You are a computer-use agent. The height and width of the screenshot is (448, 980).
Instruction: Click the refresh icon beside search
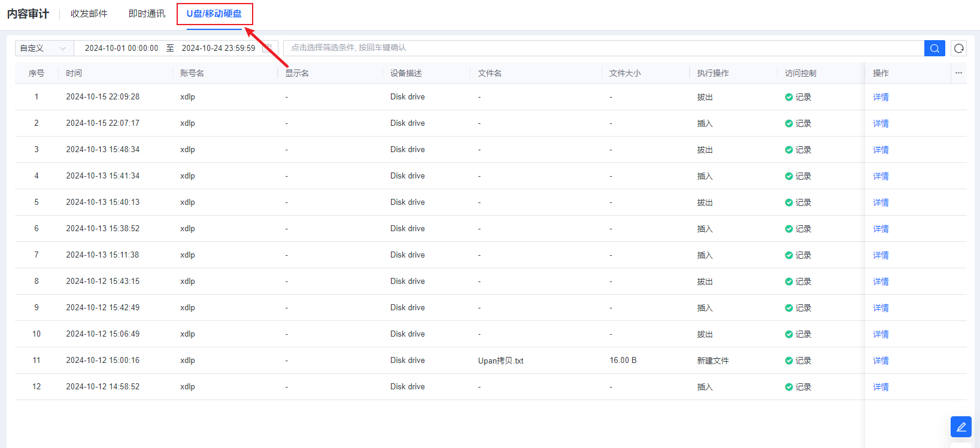point(958,48)
